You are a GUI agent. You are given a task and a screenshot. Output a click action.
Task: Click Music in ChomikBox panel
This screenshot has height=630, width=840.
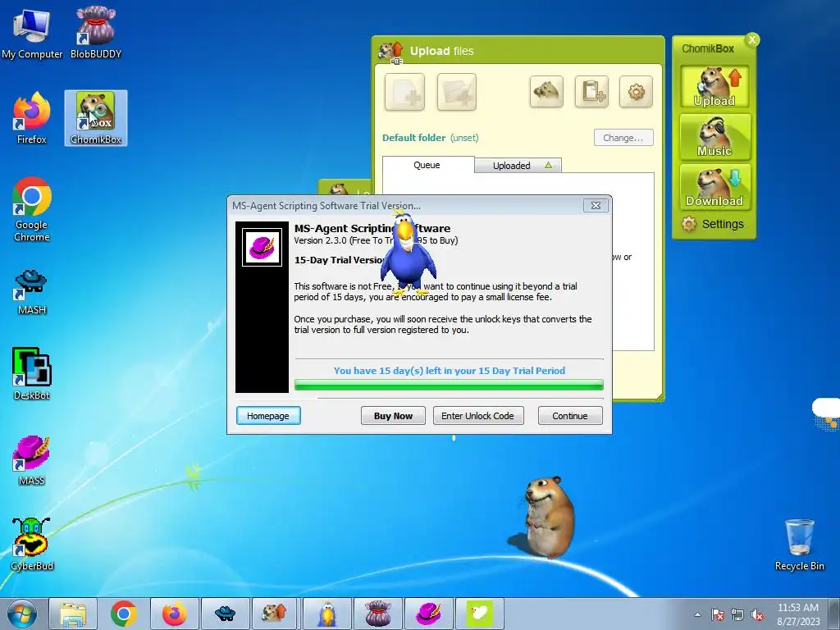tap(714, 137)
